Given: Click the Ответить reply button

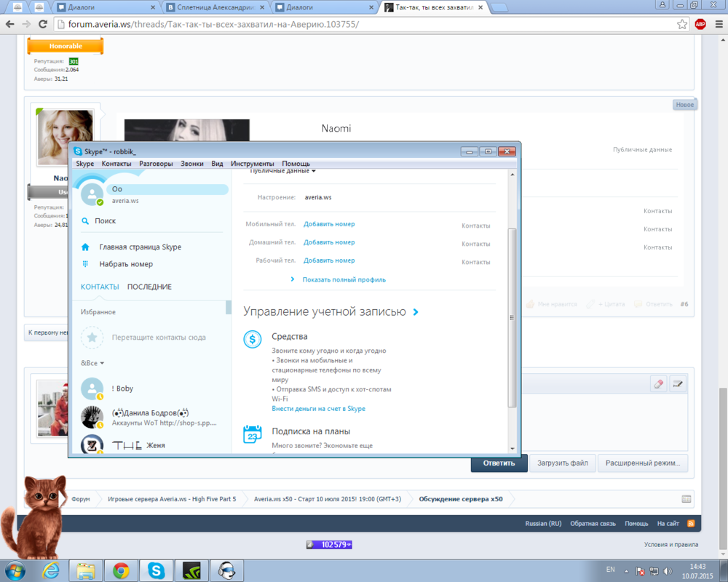Looking at the screenshot, I should [x=499, y=463].
